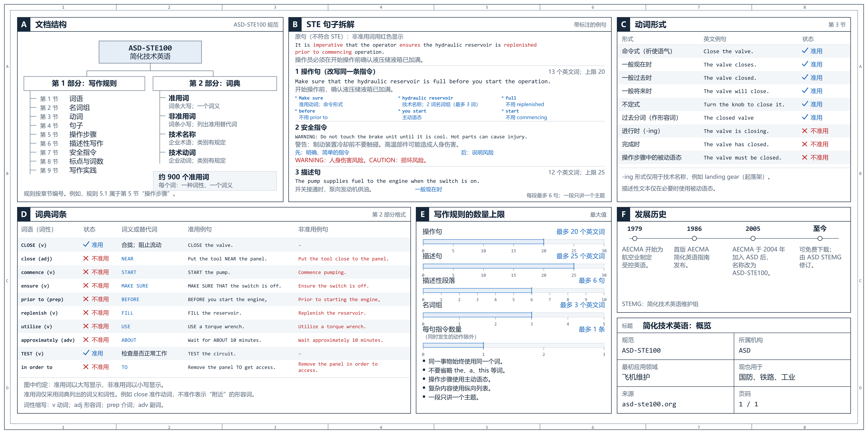Image resolution: width=868 pixels, height=434 pixels.
Task: Click the A badge of 文档结构 panel
Action: [x=24, y=25]
